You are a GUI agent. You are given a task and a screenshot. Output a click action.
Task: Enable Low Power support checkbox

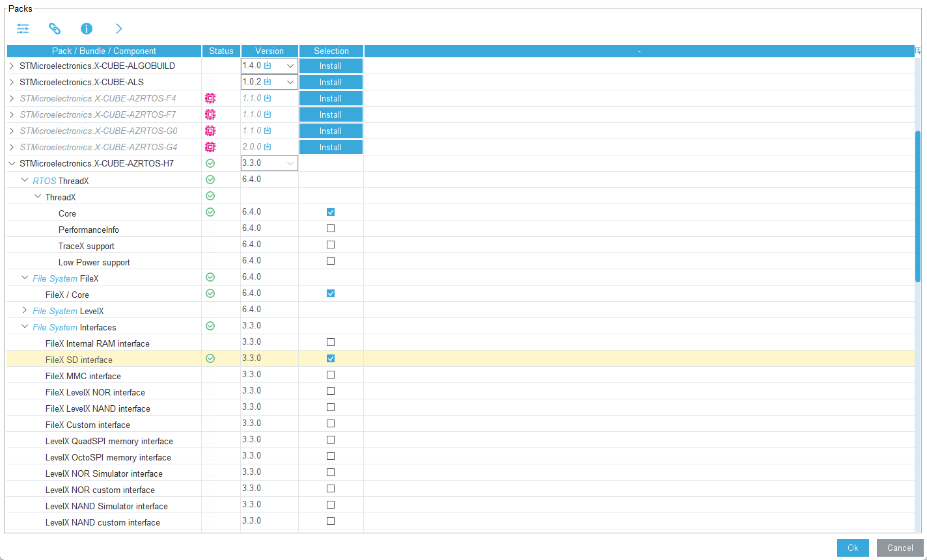pos(331,261)
